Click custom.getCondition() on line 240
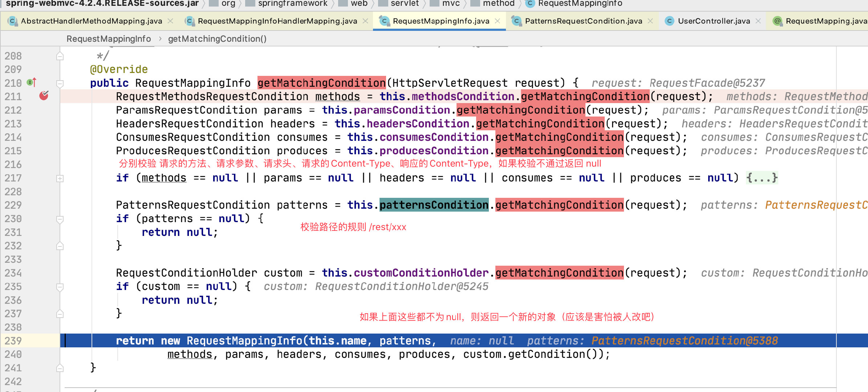The height and width of the screenshot is (392, 868). [x=530, y=354]
